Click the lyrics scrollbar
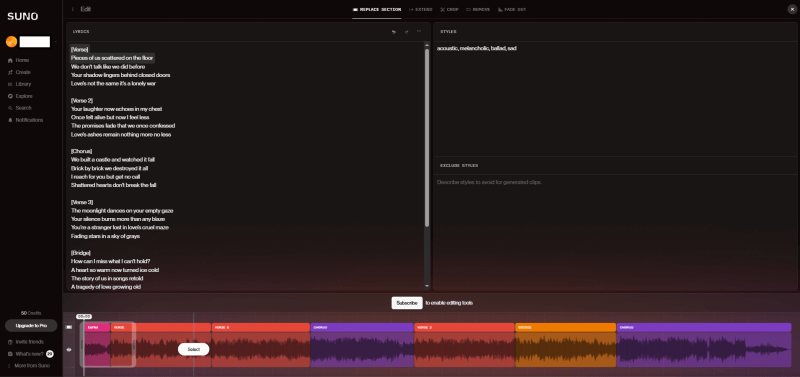 [427, 138]
